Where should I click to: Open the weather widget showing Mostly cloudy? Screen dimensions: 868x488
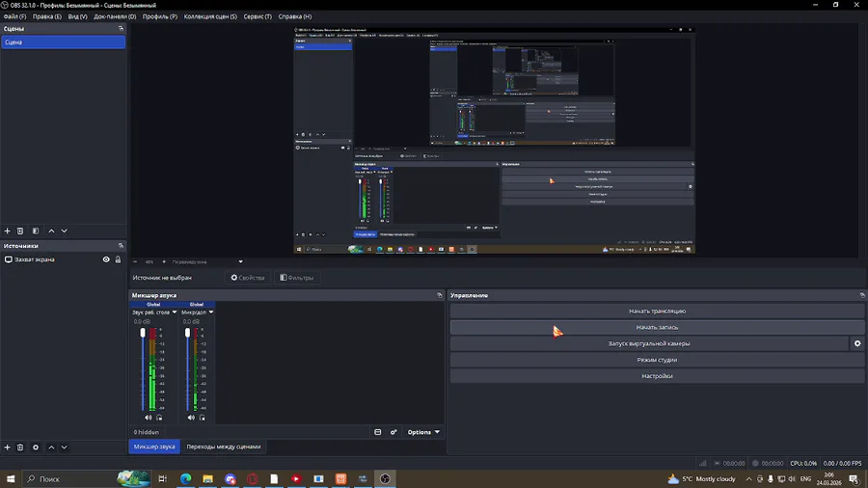point(702,479)
